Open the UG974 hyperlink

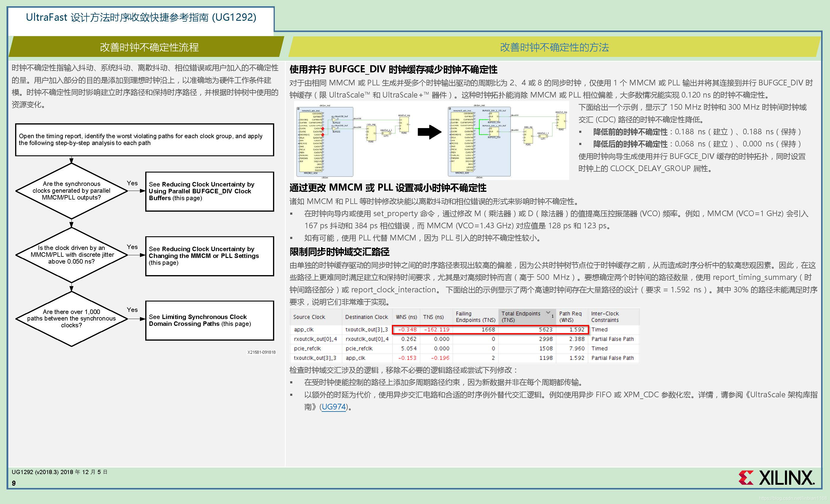click(334, 407)
